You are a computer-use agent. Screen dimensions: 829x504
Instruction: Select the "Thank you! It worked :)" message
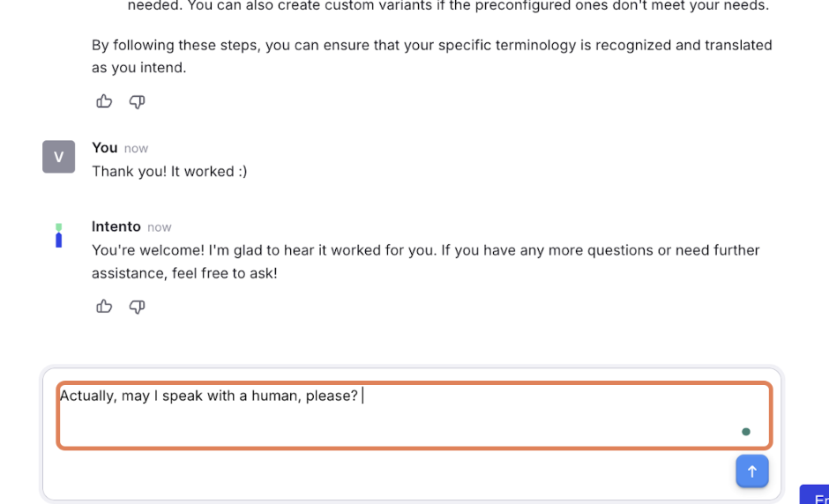click(169, 172)
